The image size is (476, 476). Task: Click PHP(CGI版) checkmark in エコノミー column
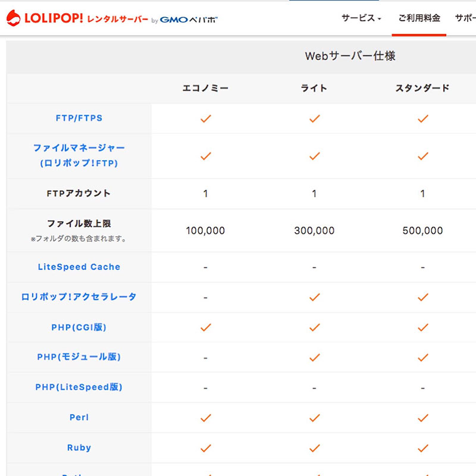[x=206, y=327]
